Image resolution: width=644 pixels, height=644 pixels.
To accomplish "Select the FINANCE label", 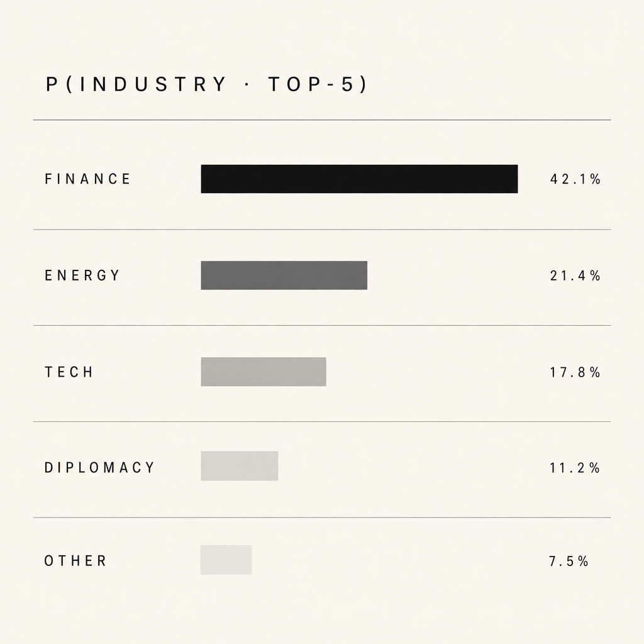I will click(x=87, y=179).
